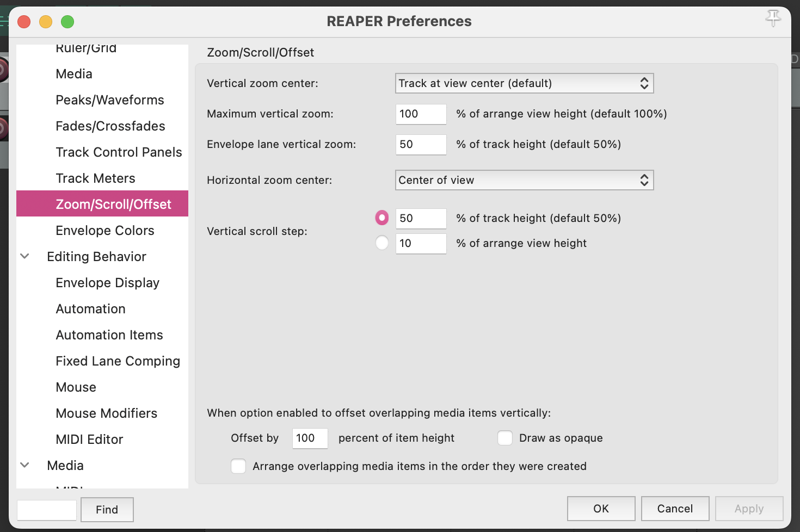Screen dimensions: 800x532
Task: Collapse the Media tree section chevron
Action: [25, 465]
